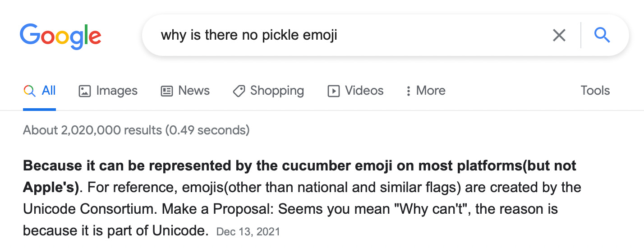The image size is (644, 248).
Task: Click the blue magnifying glass search icon
Action: click(x=602, y=35)
